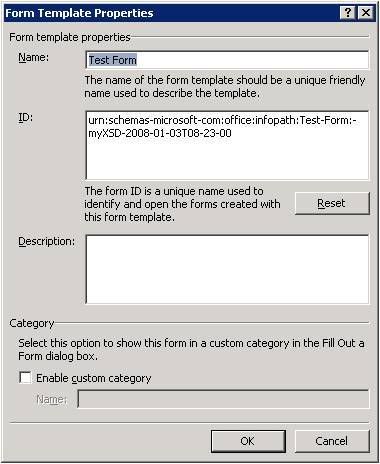Click the Name: label at top
Image resolution: width=380 pixels, height=464 pixels.
coord(34,57)
